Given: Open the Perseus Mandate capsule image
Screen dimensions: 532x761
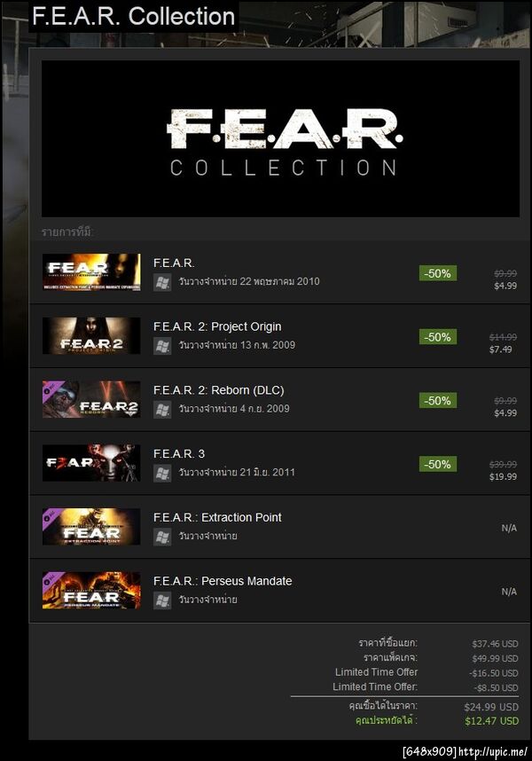Looking at the screenshot, I should pyautogui.click(x=91, y=590).
